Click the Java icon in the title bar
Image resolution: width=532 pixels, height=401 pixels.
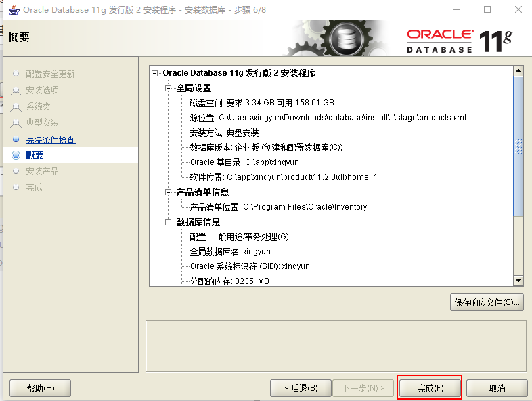14,10
